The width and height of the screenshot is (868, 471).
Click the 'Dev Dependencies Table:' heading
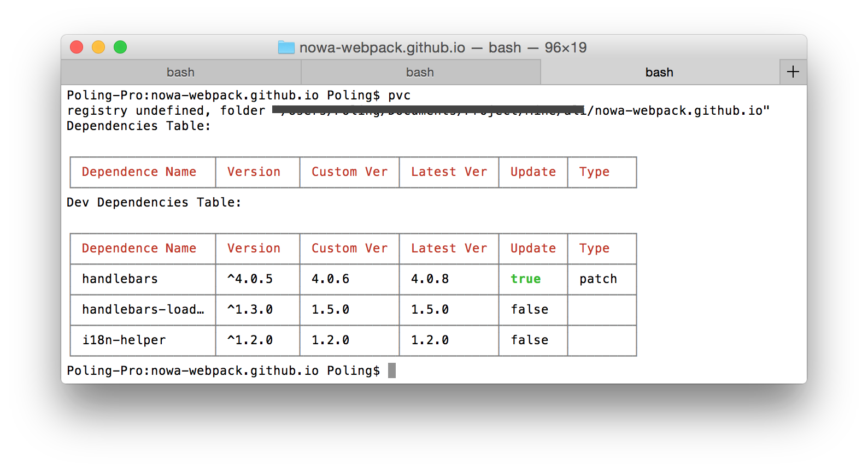[x=154, y=203]
